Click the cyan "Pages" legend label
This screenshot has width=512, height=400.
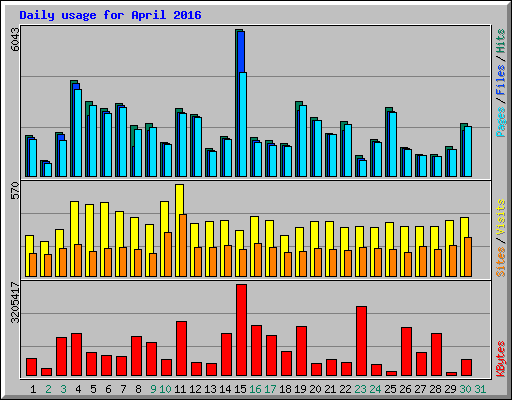501,122
